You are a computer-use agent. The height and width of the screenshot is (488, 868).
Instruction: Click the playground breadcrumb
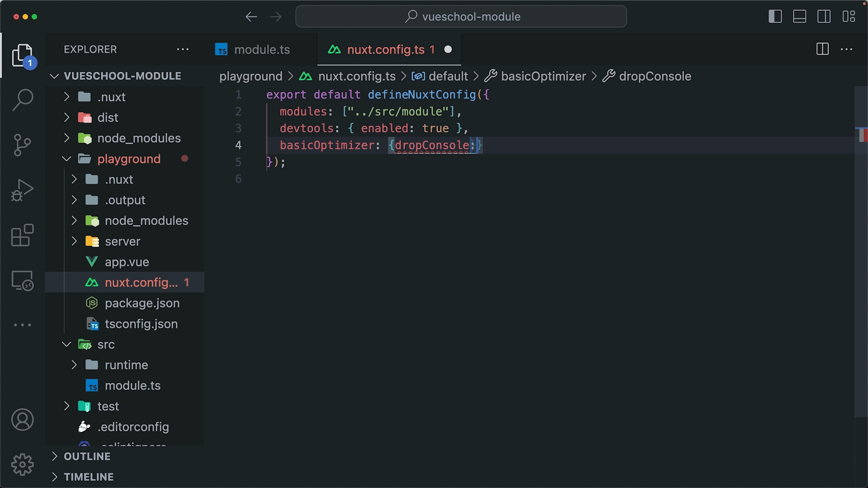coord(251,76)
